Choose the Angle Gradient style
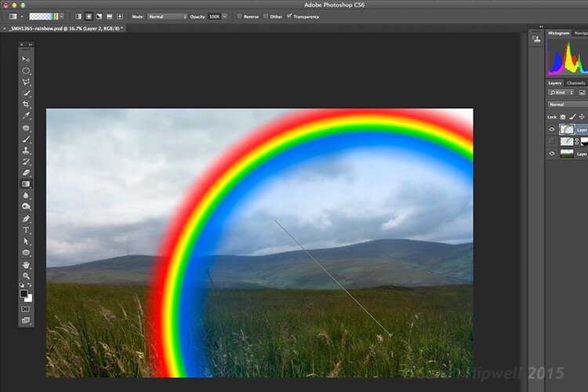The width and height of the screenshot is (588, 392). 99,16
